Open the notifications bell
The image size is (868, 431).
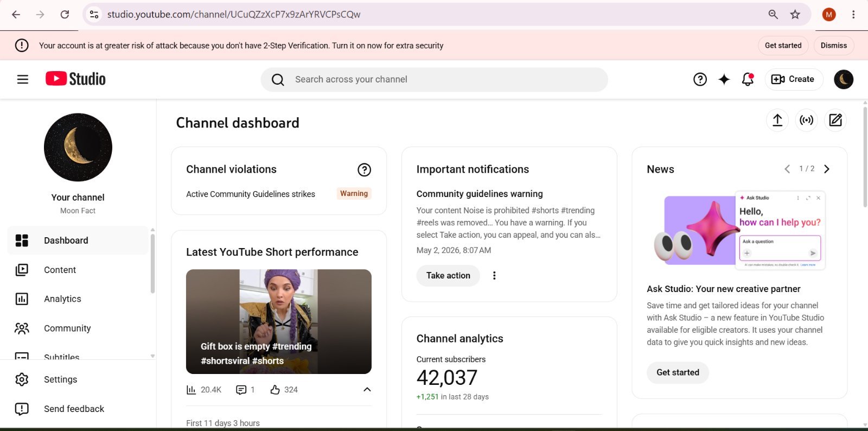[748, 79]
